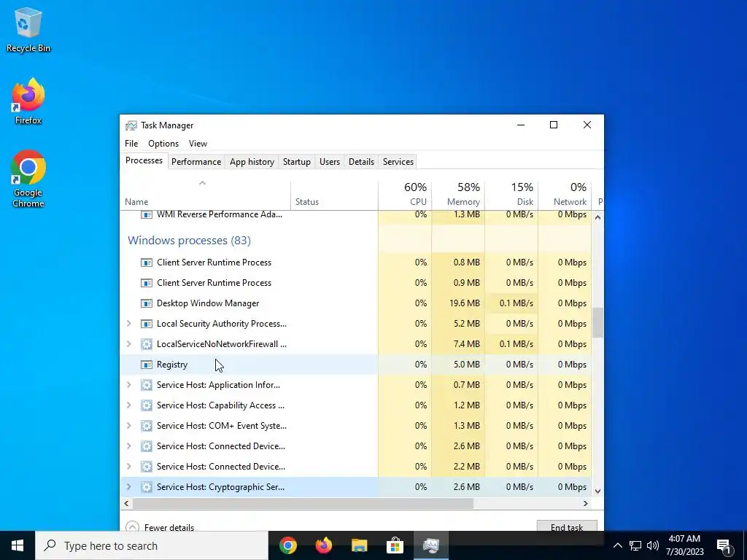Switch to the Performance tab

pos(196,162)
